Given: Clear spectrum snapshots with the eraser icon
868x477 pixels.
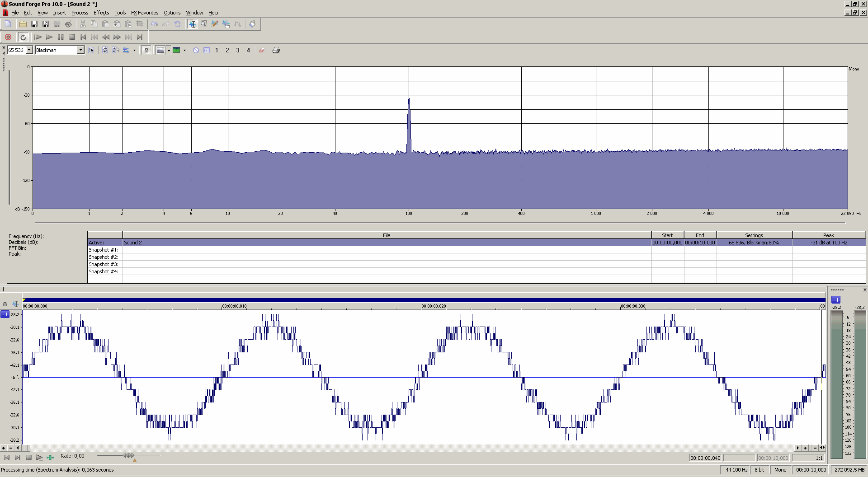Looking at the screenshot, I should 261,50.
